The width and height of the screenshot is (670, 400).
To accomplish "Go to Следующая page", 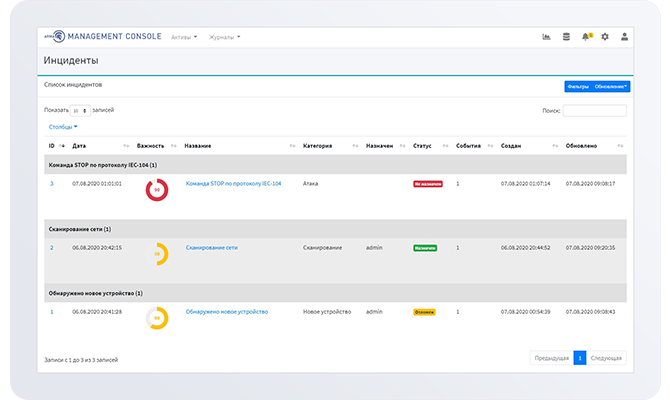I will 606,357.
